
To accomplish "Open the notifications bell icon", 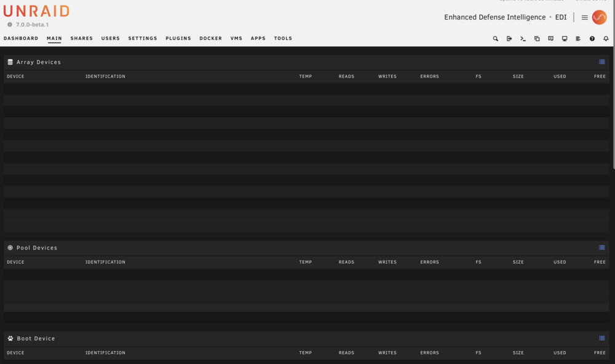I will [x=606, y=39].
